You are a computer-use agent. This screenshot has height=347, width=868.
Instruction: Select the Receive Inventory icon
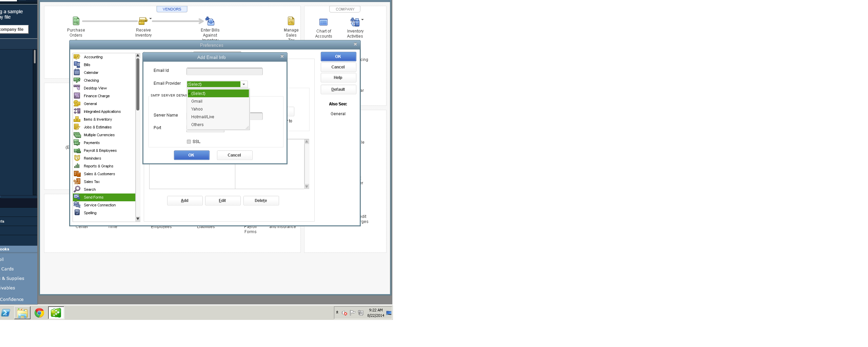143,21
